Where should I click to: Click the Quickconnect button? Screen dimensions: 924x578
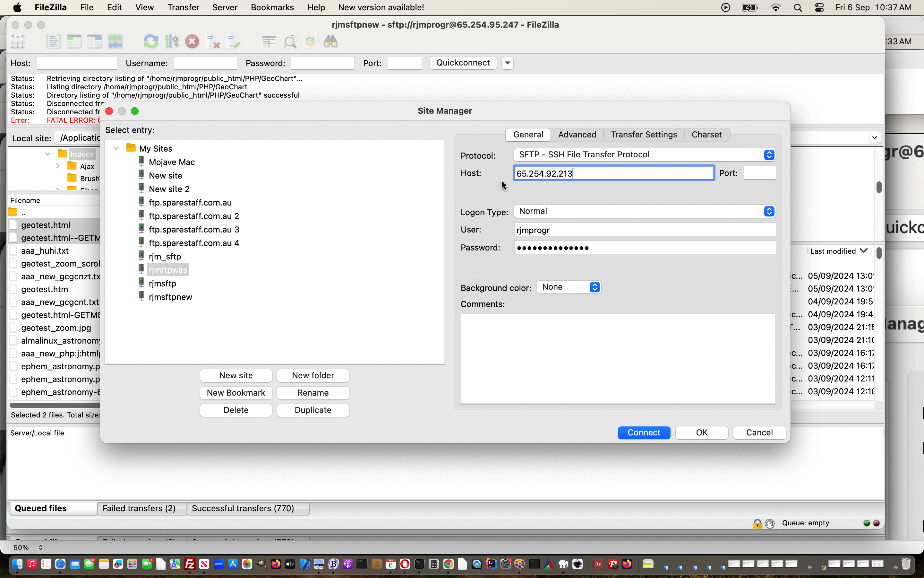tap(463, 63)
